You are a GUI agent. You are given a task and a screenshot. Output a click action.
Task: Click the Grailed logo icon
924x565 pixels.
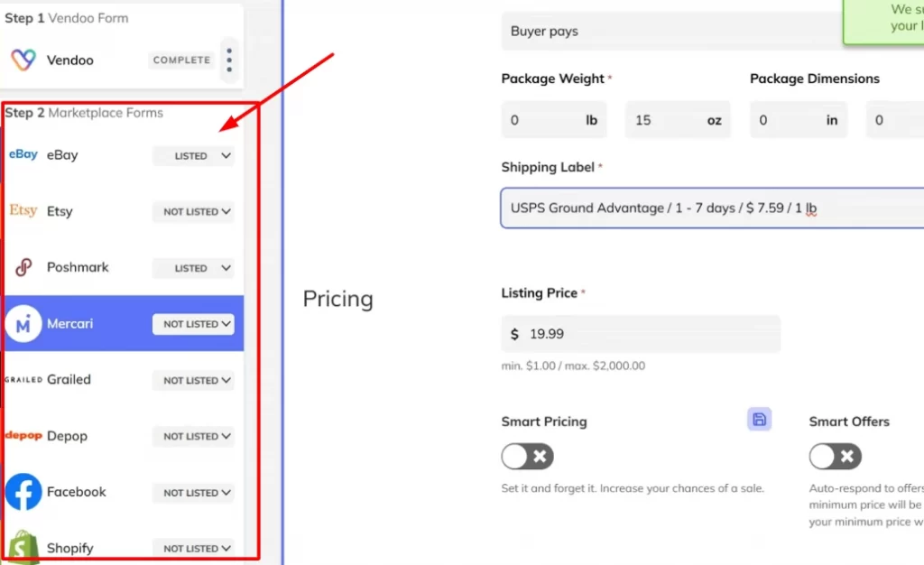[23, 379]
